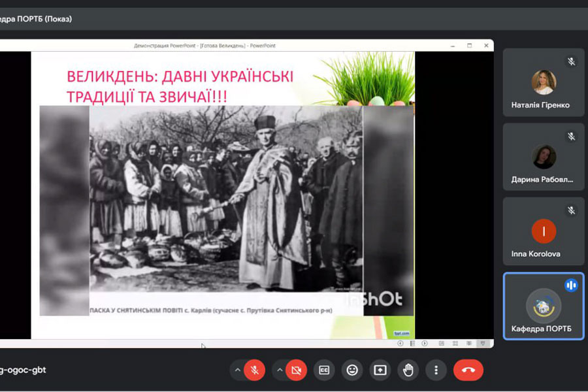This screenshot has height=392, width=588.
Task: Click the meeting code at bottom left
Action: (x=23, y=370)
